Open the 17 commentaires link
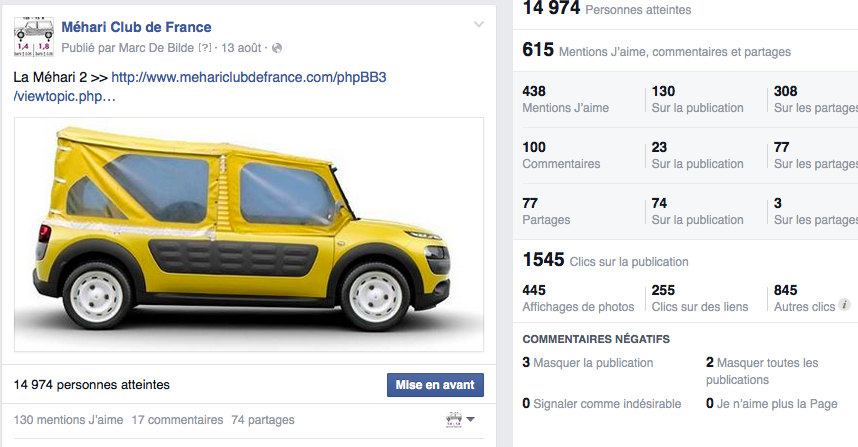This screenshot has width=858, height=447. pos(177,420)
